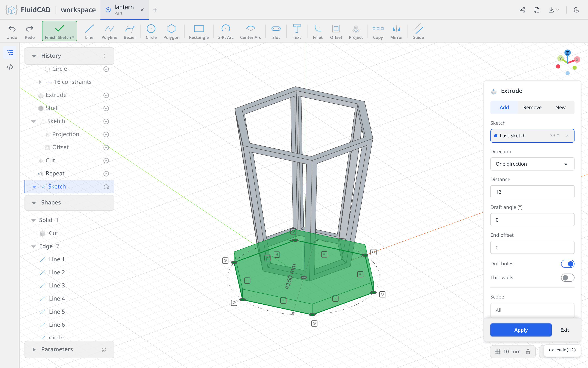Click the Distance input field
This screenshot has width=588, height=368.
pos(532,192)
